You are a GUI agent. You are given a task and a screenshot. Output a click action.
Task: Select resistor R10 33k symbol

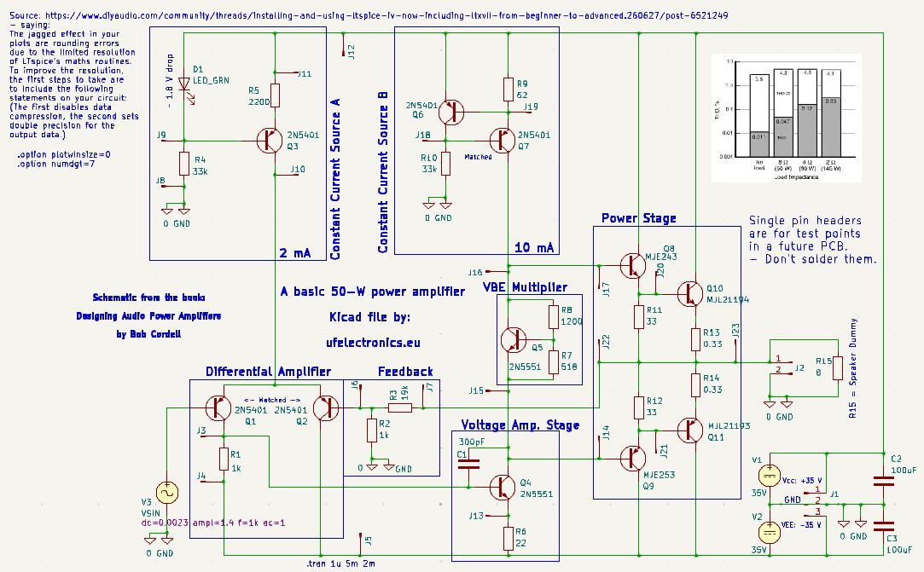click(x=445, y=163)
